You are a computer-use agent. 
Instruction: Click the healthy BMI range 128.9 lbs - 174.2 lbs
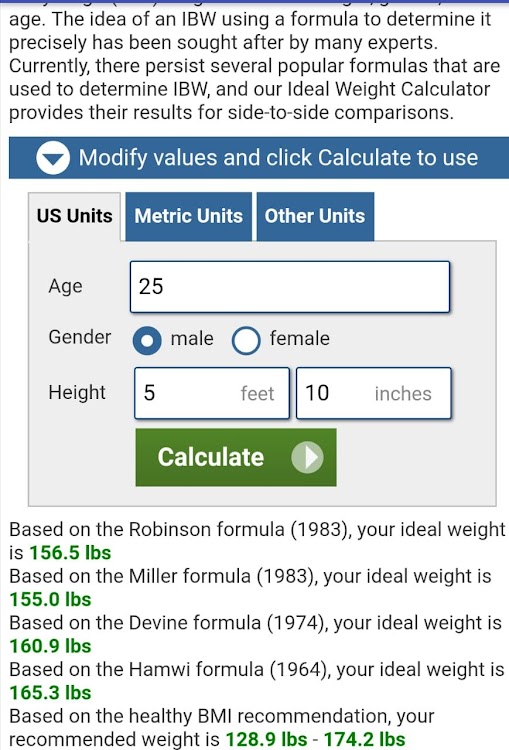pos(315,739)
